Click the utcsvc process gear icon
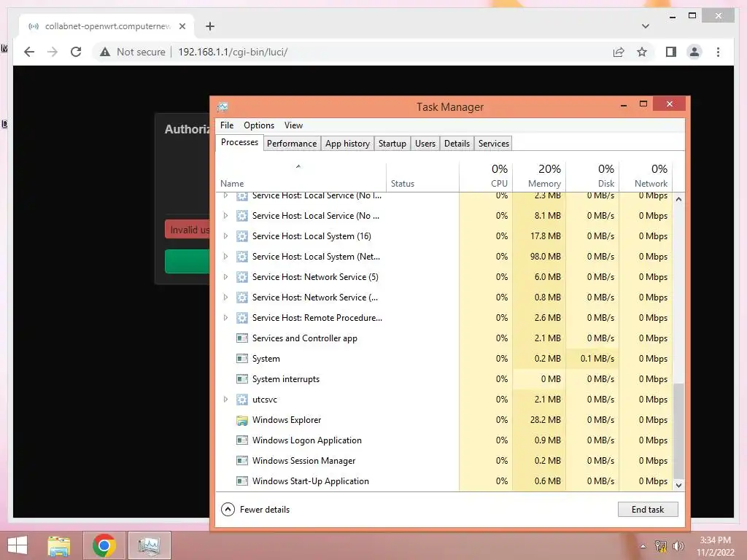Screen dimensions: 747x560 242,400
